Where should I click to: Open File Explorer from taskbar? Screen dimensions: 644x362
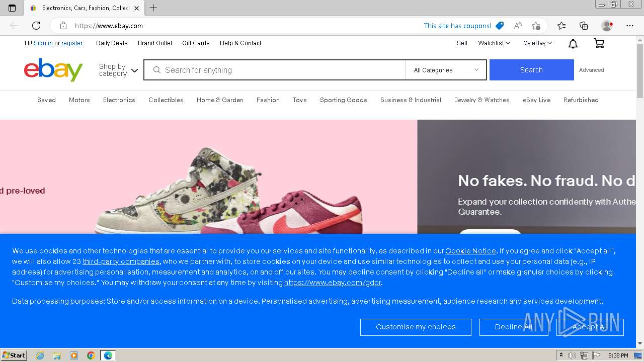57,355
